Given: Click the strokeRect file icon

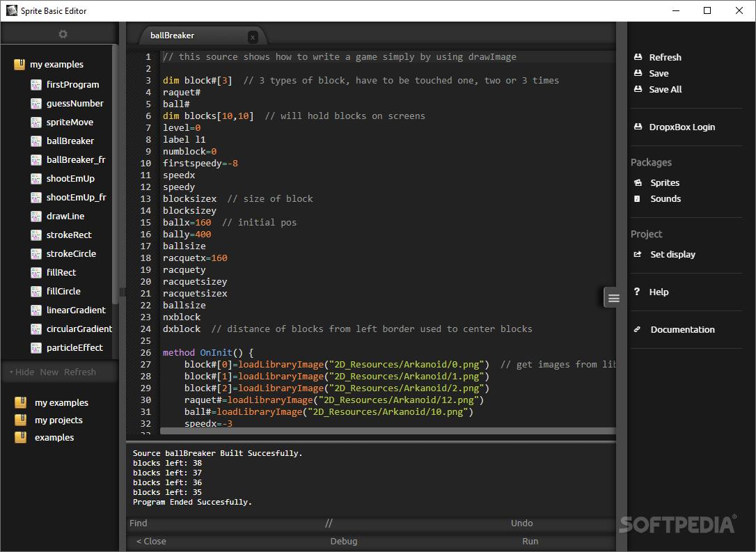Looking at the screenshot, I should pos(36,235).
